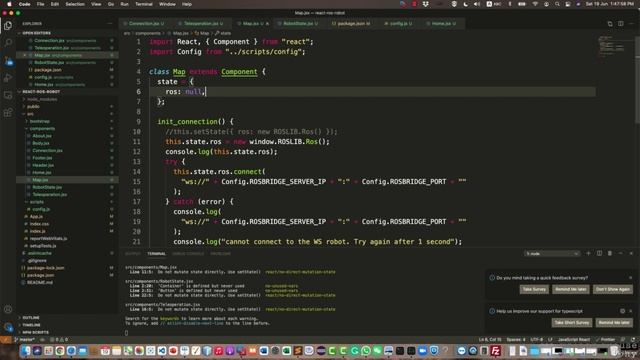Click the open changes icon in the editor toolbar
The height and width of the screenshot is (360, 640).
610,24
